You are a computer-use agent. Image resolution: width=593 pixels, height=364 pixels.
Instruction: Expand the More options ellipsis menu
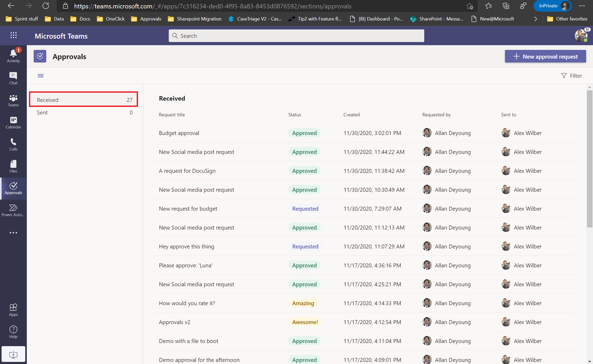[x=13, y=233]
